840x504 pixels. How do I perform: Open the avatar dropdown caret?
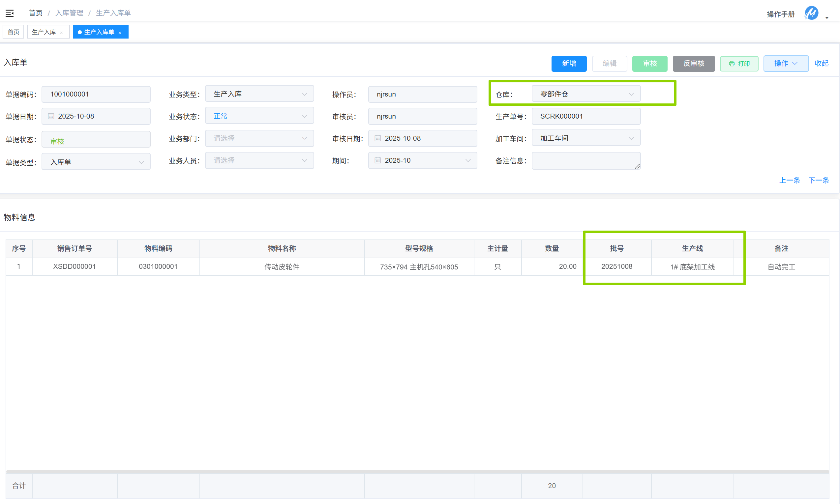827,18
